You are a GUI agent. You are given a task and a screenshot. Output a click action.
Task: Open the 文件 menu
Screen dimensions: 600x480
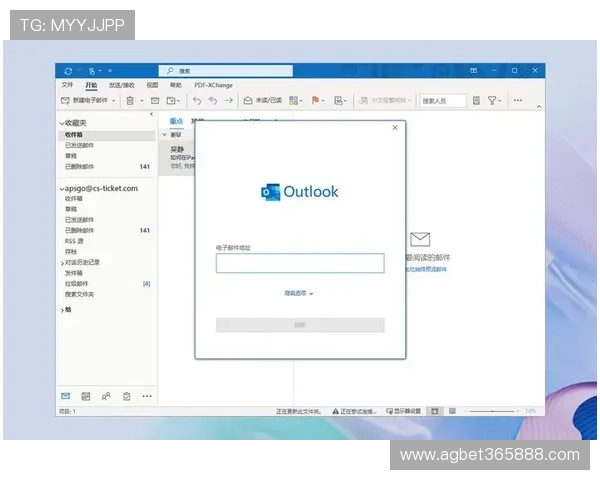67,86
